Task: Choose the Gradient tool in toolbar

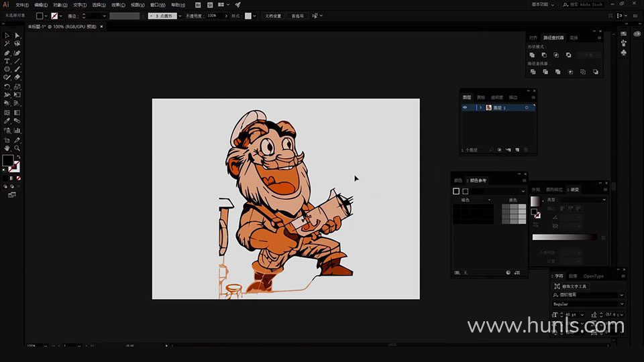Action: pyautogui.click(x=17, y=113)
